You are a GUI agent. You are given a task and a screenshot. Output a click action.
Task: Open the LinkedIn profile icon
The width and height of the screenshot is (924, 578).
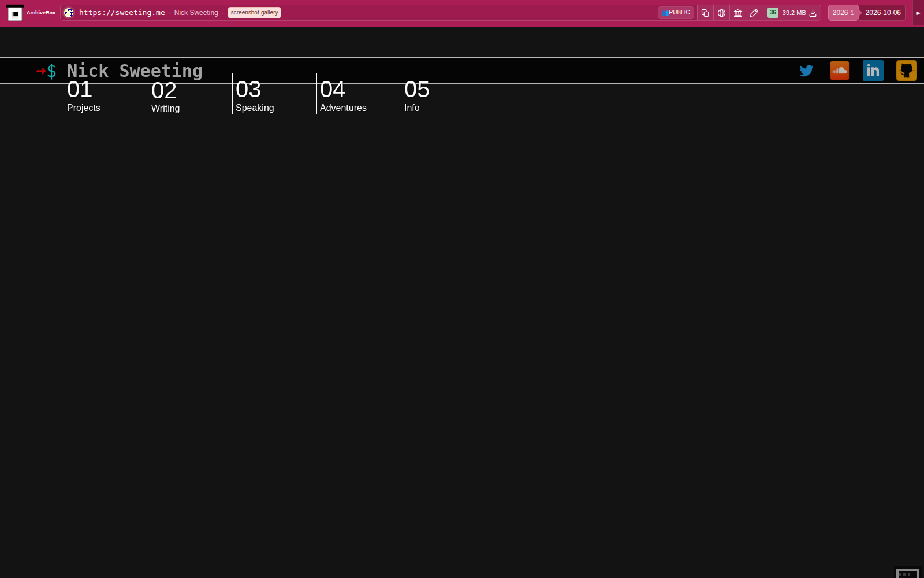(x=873, y=71)
